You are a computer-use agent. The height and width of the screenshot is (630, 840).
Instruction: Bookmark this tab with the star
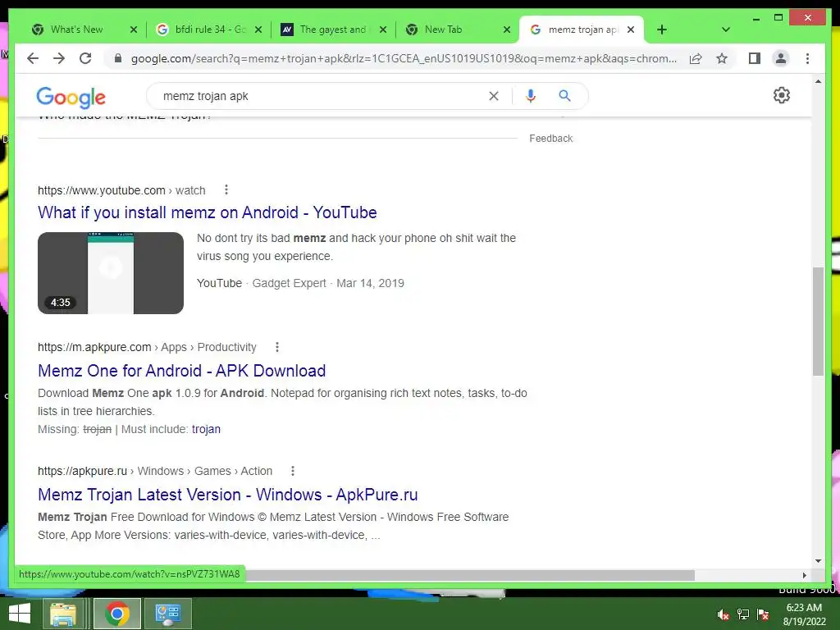tap(722, 58)
